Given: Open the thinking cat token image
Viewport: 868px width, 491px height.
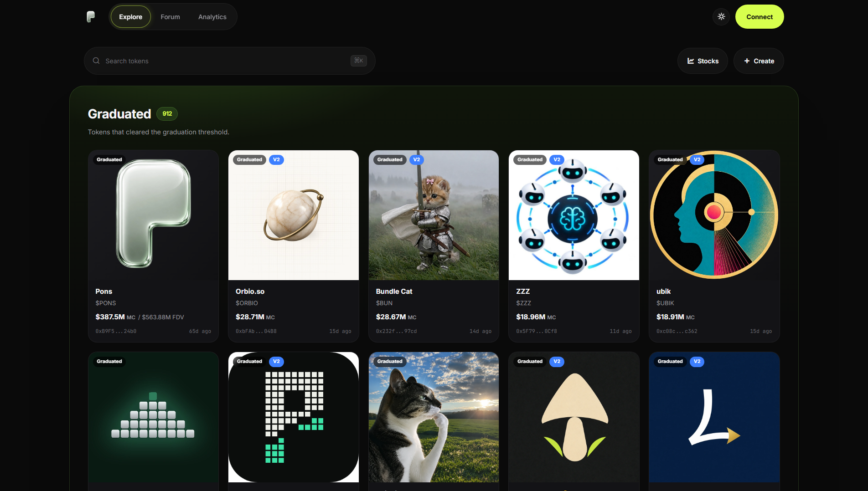Looking at the screenshot, I should (x=434, y=417).
